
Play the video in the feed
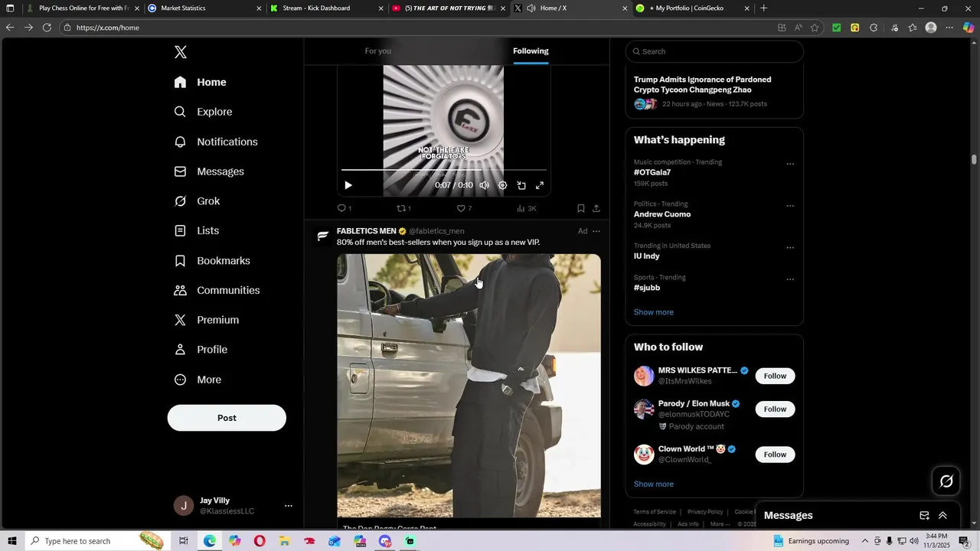click(x=348, y=185)
